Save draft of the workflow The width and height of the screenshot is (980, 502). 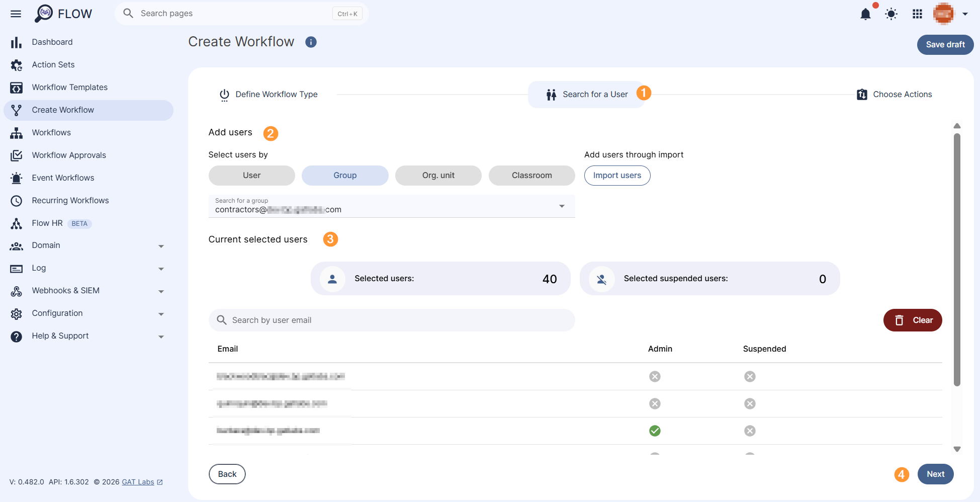pyautogui.click(x=945, y=45)
